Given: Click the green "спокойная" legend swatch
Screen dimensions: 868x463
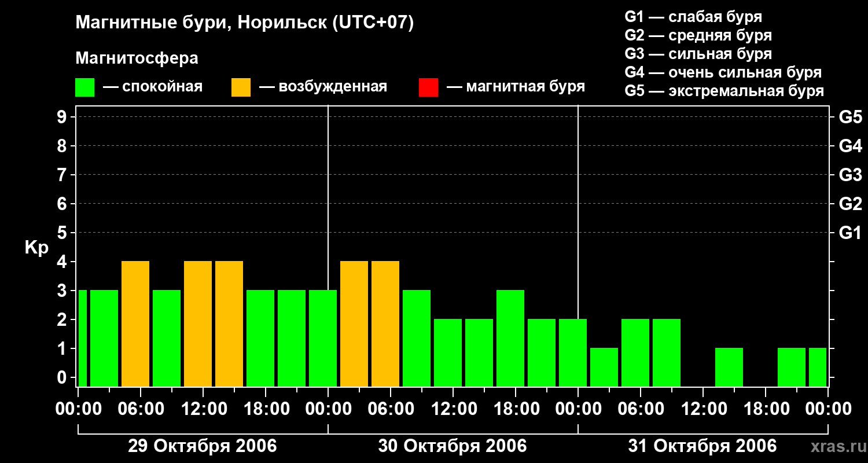Looking at the screenshot, I should 85,87.
